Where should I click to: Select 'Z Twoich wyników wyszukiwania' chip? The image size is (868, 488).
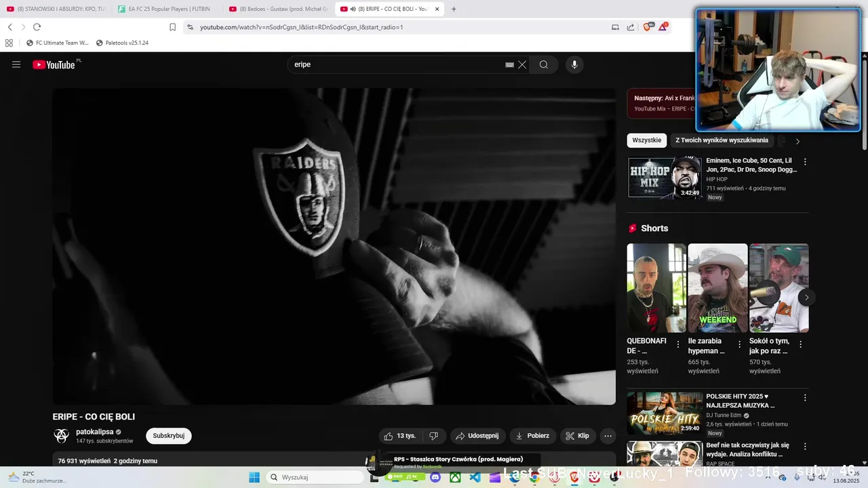[x=722, y=140]
